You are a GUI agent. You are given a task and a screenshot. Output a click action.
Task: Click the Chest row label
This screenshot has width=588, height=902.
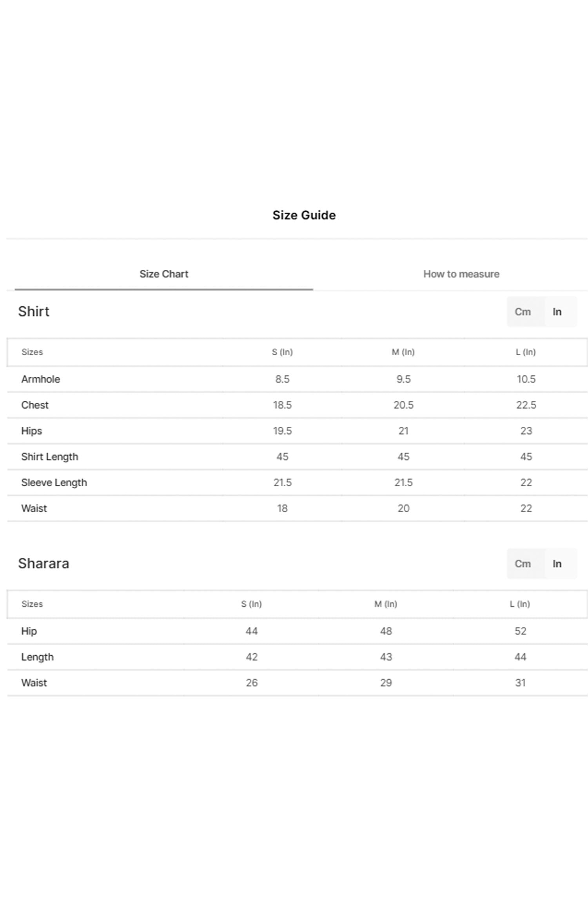[35, 405]
